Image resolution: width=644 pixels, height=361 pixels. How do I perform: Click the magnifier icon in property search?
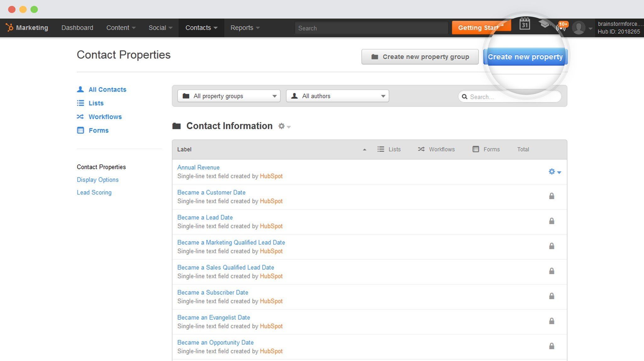pyautogui.click(x=464, y=97)
